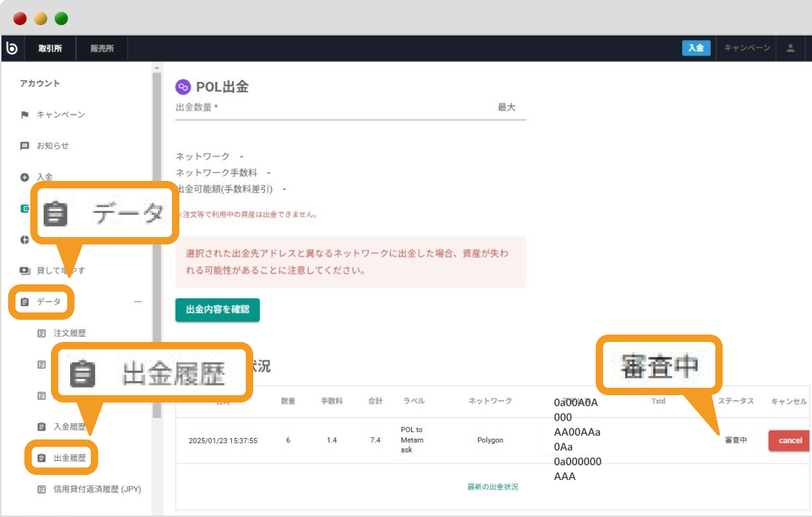Click the アカウント sidebar heading
Viewport: 812px width, 517px height.
pyautogui.click(x=40, y=83)
